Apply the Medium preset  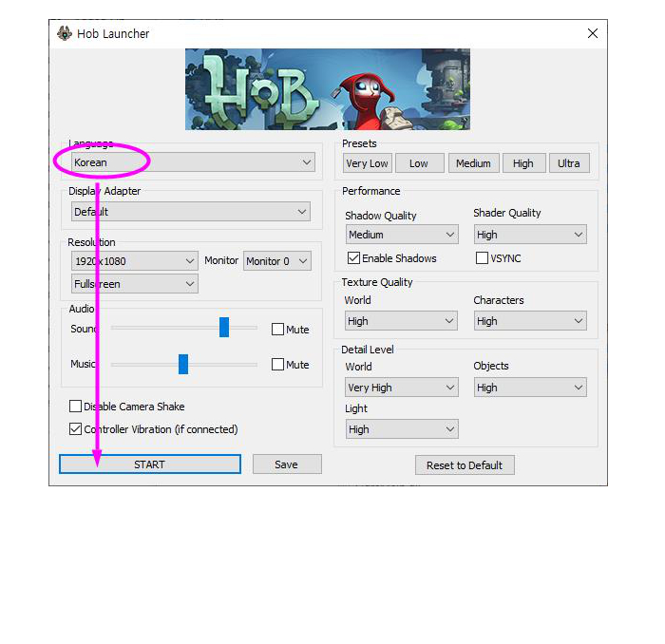[474, 163]
